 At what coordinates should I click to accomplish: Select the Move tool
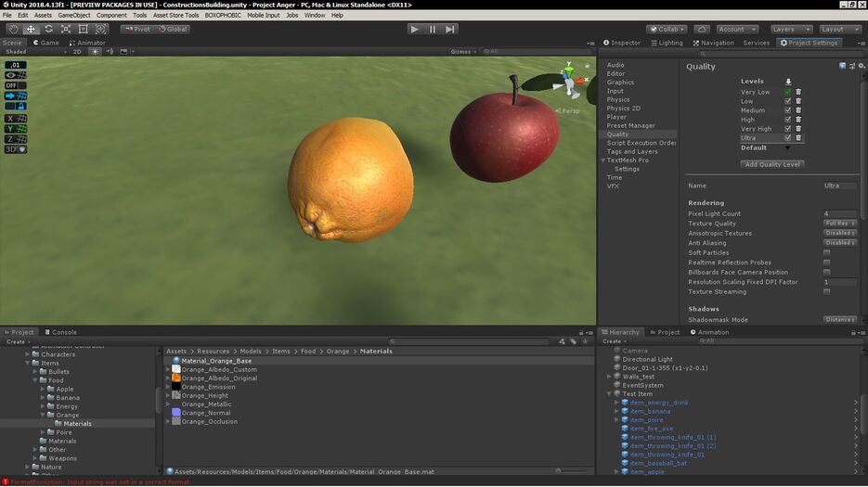[x=31, y=29]
